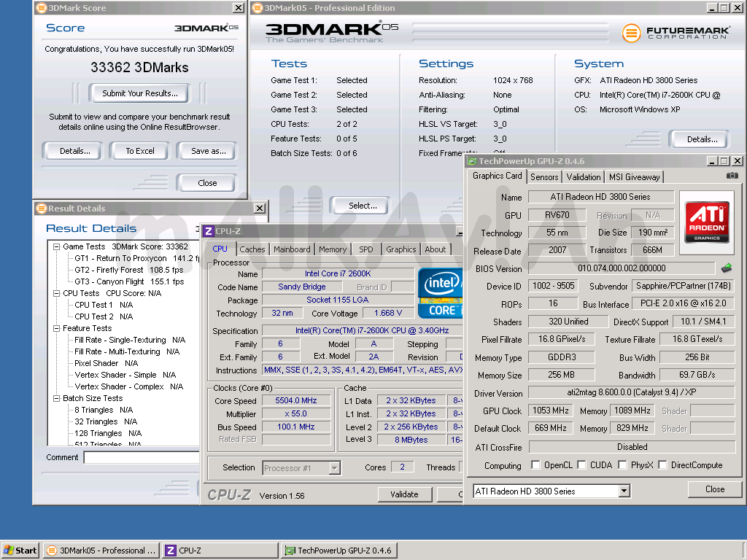Image resolution: width=747 pixels, height=560 pixels.
Task: Select the CPU tab in CPU-Z
Action: (220, 249)
